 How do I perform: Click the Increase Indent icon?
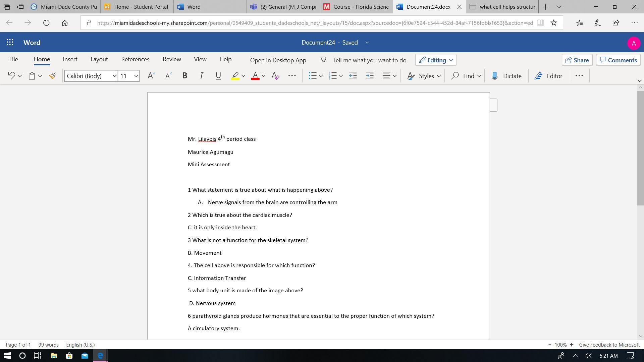[x=370, y=76]
